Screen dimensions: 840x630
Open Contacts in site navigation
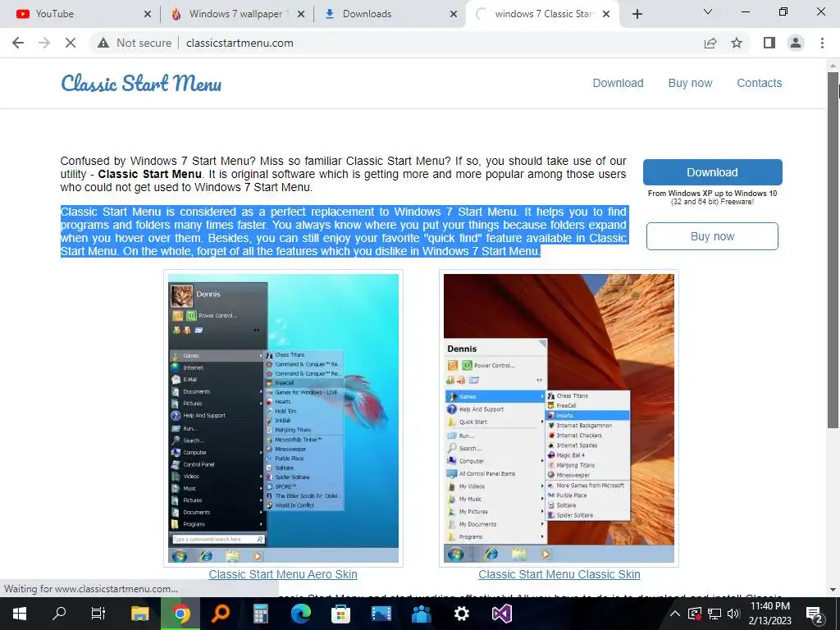759,83
